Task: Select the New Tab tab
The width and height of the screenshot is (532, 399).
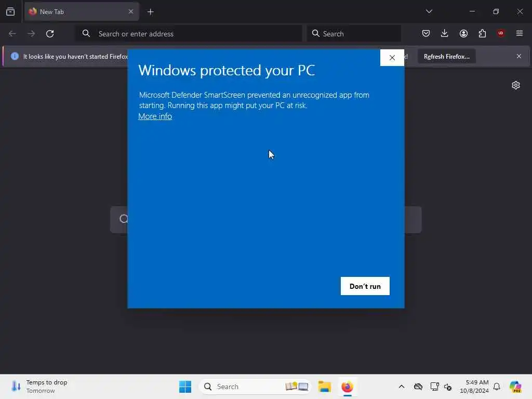Action: pos(82,11)
